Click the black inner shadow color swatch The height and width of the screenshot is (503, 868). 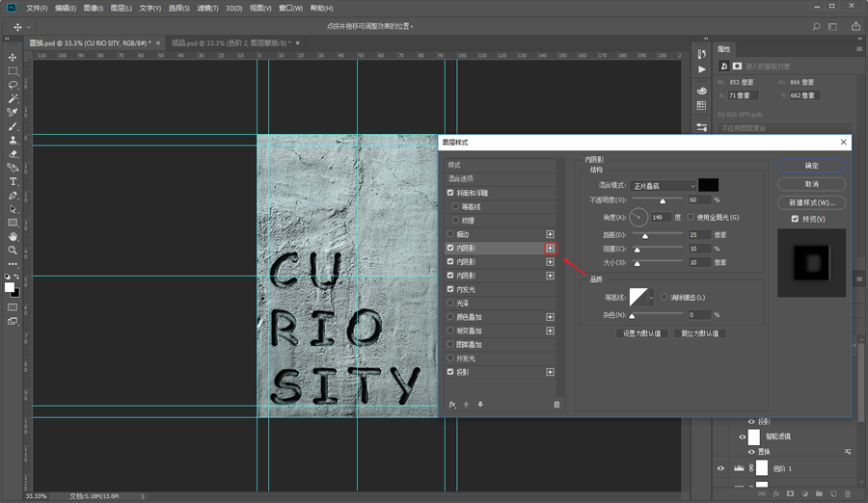(708, 185)
